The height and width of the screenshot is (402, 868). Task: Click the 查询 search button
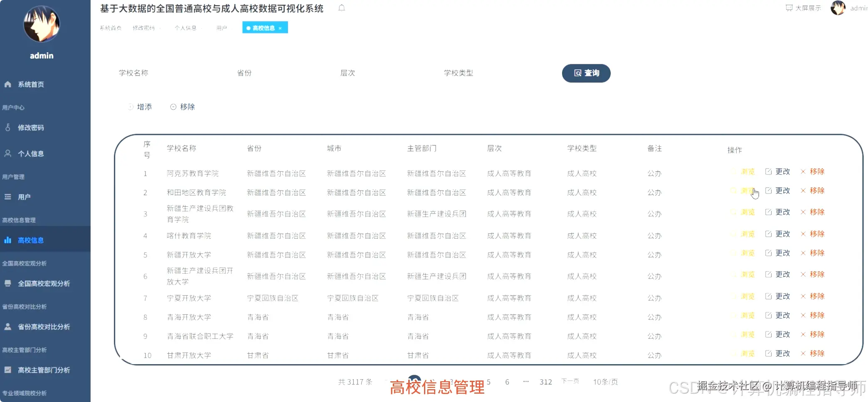586,73
